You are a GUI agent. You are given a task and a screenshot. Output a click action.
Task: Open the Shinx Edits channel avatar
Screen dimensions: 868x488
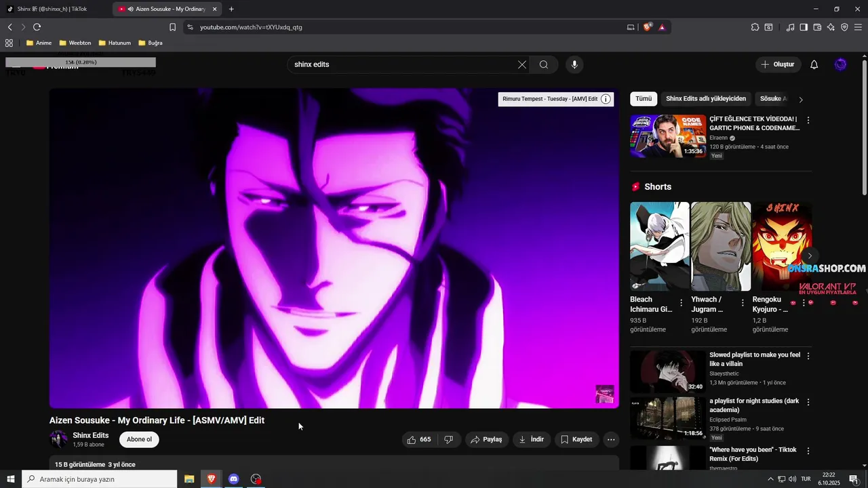[58, 439]
